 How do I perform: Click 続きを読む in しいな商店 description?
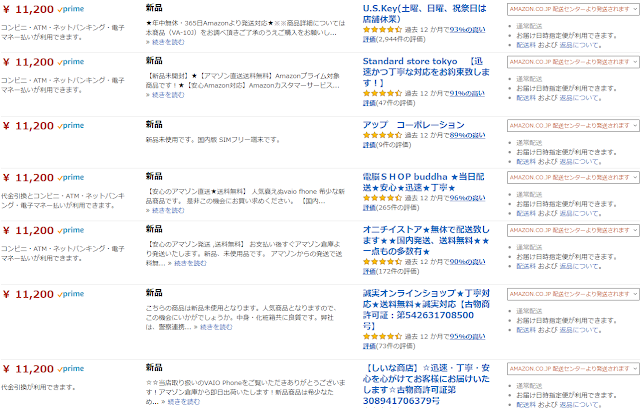coord(184,402)
